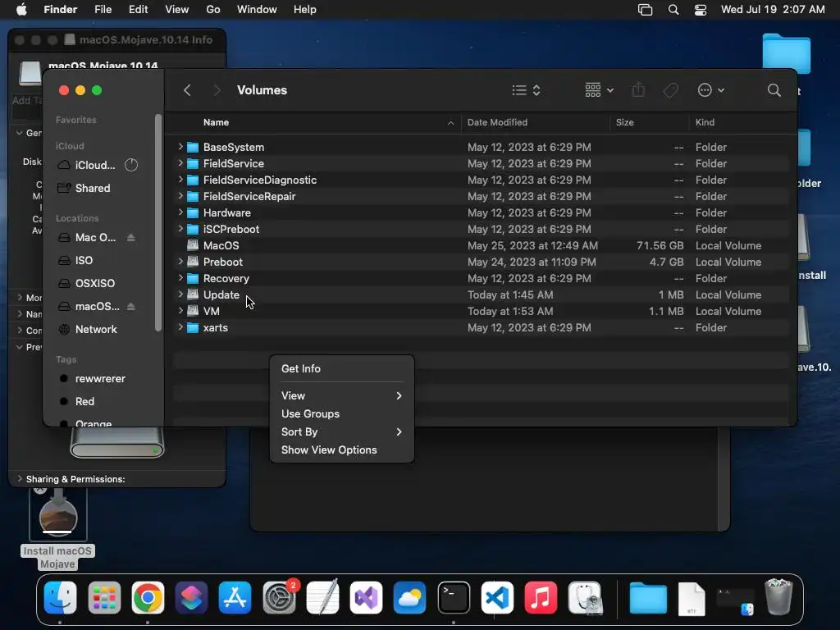Open the Sort By submenu
The image size is (840, 630).
pyautogui.click(x=342, y=431)
